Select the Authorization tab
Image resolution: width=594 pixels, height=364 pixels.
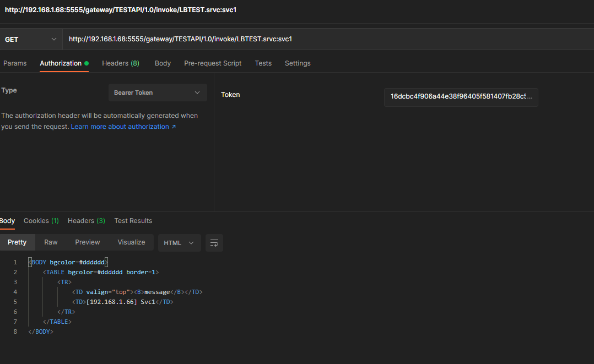(x=61, y=63)
